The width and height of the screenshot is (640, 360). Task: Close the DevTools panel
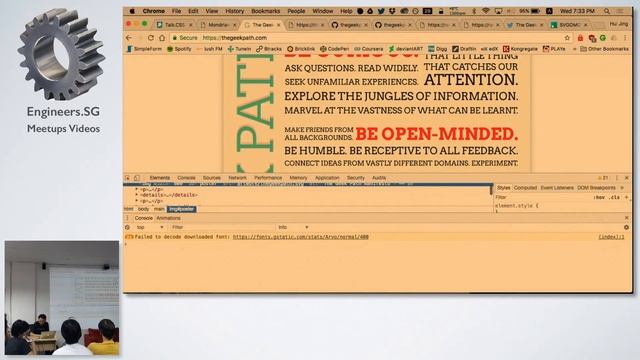click(627, 178)
